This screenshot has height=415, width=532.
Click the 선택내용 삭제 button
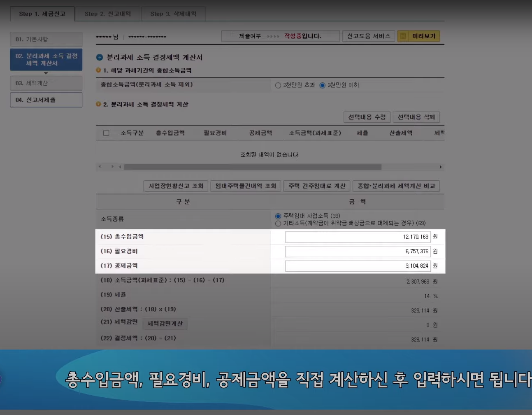coord(416,117)
